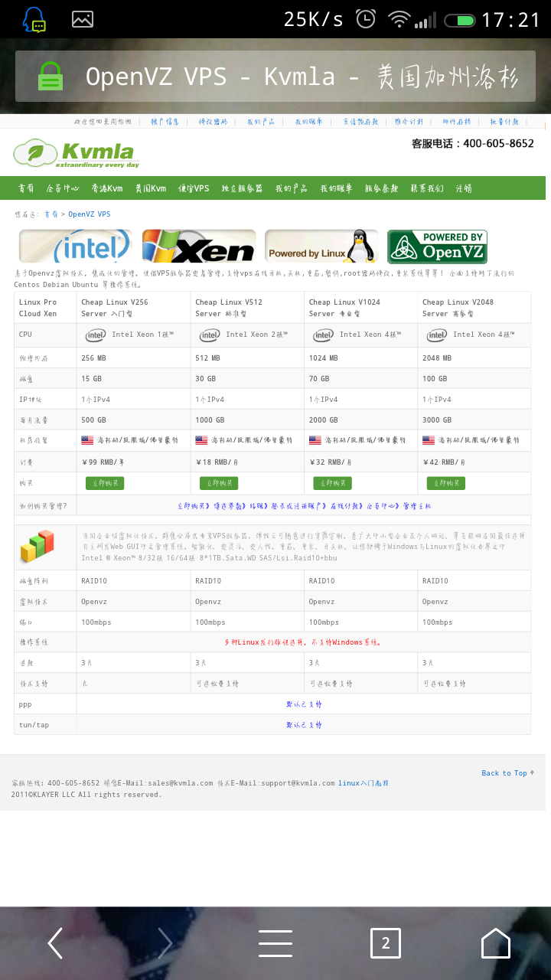Click the Linux Pro Cloud Xen cell

pyautogui.click(x=45, y=308)
